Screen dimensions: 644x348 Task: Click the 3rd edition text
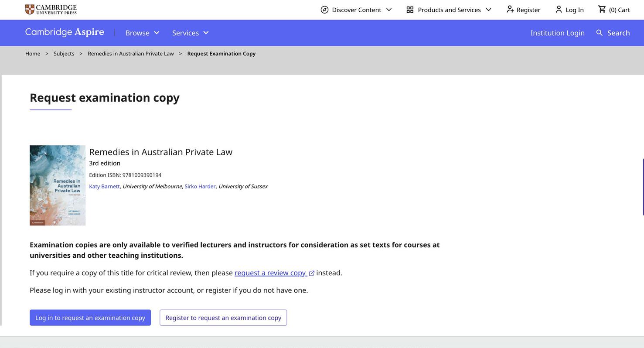(x=105, y=163)
